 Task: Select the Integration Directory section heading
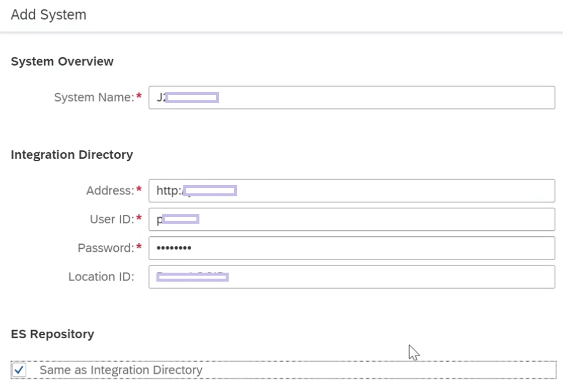(72, 155)
